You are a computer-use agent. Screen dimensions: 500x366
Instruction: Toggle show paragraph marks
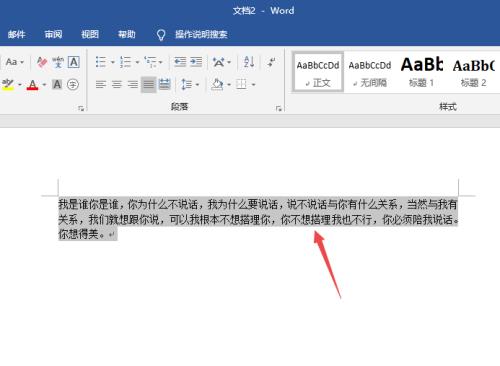click(x=271, y=62)
